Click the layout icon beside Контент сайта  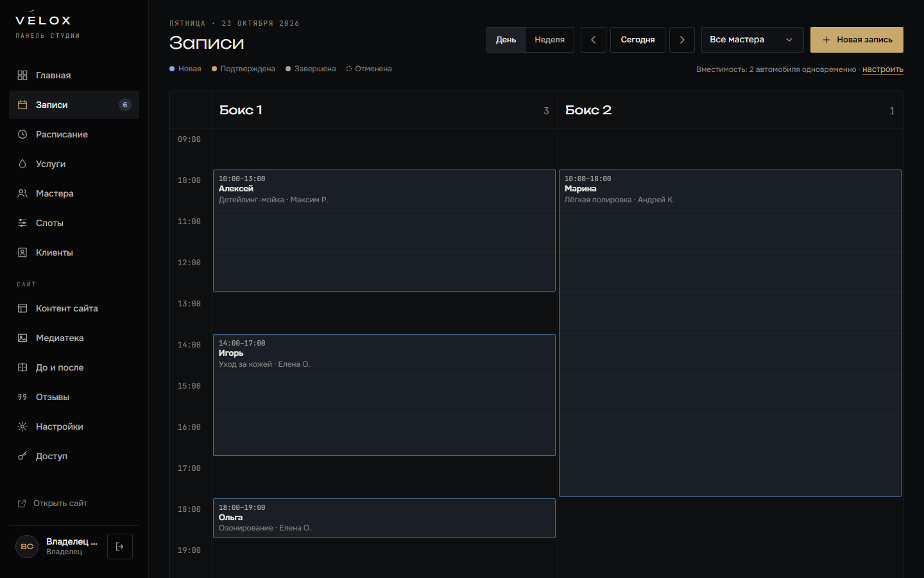point(22,308)
